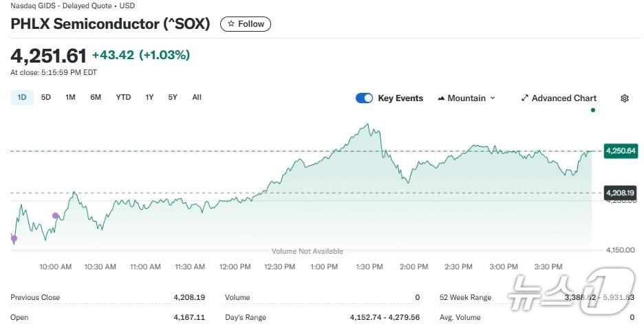Viewport: 644px width, 324px height.
Task: Toggle the Key Events switch
Action: [364, 98]
